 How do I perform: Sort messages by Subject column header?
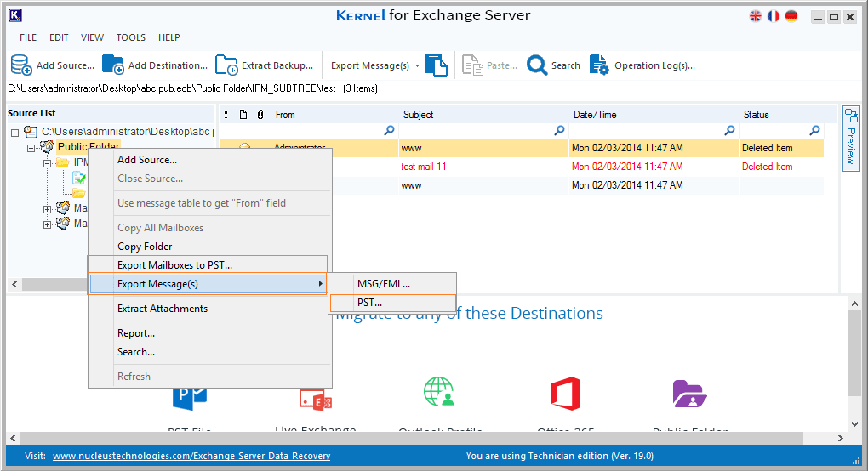pos(418,115)
